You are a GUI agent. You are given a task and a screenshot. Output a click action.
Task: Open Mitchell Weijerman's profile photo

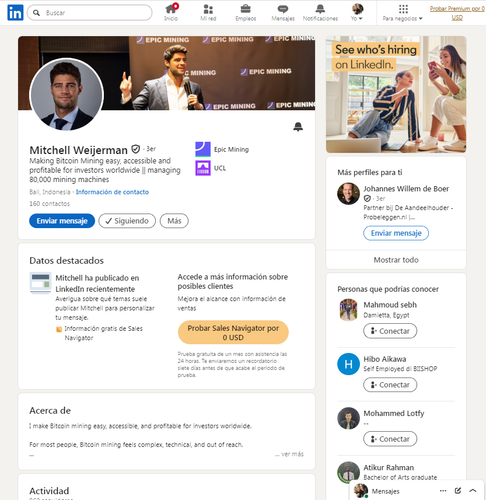pyautogui.click(x=67, y=94)
